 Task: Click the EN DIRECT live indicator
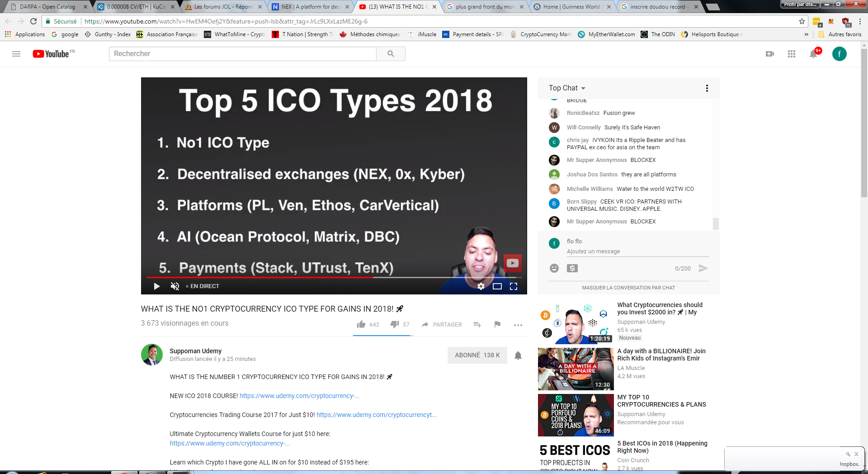point(203,286)
